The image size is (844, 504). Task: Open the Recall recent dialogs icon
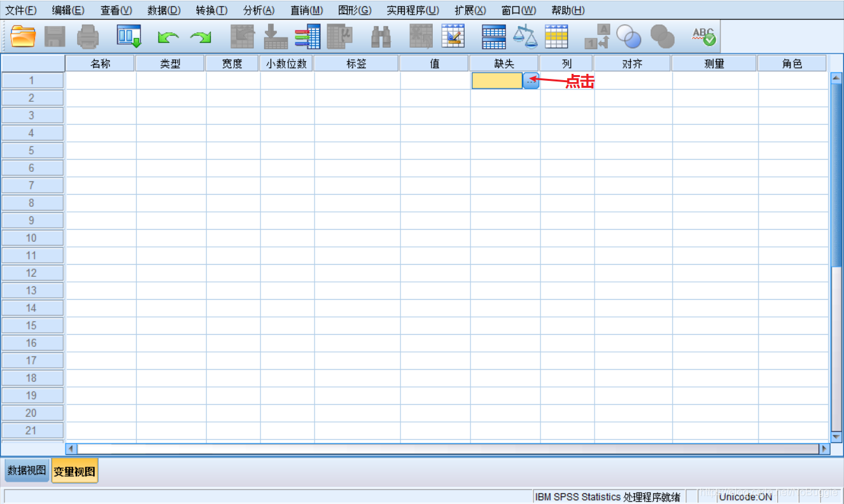[x=129, y=36]
